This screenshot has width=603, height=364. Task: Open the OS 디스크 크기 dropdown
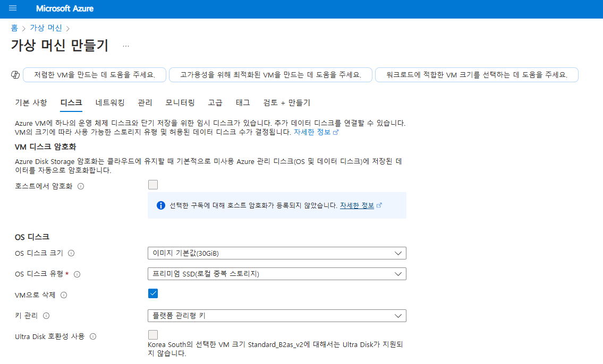coord(277,253)
